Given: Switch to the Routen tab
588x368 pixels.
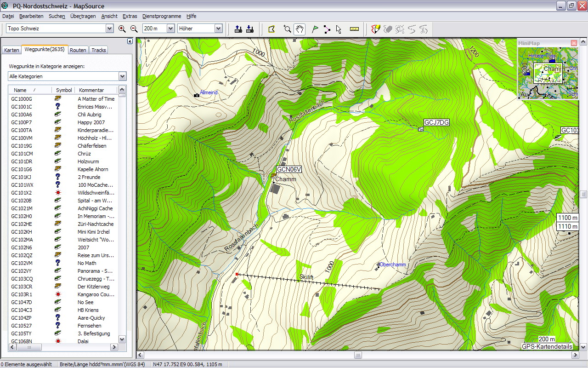Looking at the screenshot, I should pos(78,50).
